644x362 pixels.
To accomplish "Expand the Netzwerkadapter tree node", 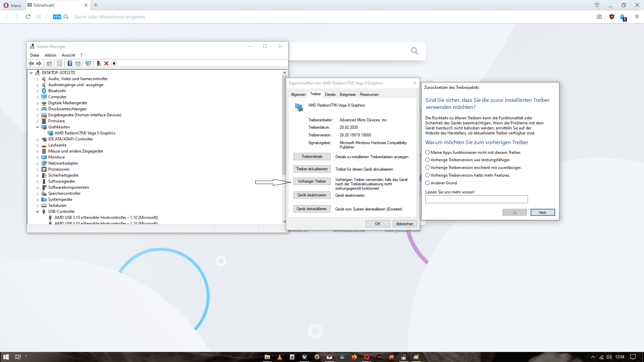I will pos(38,163).
